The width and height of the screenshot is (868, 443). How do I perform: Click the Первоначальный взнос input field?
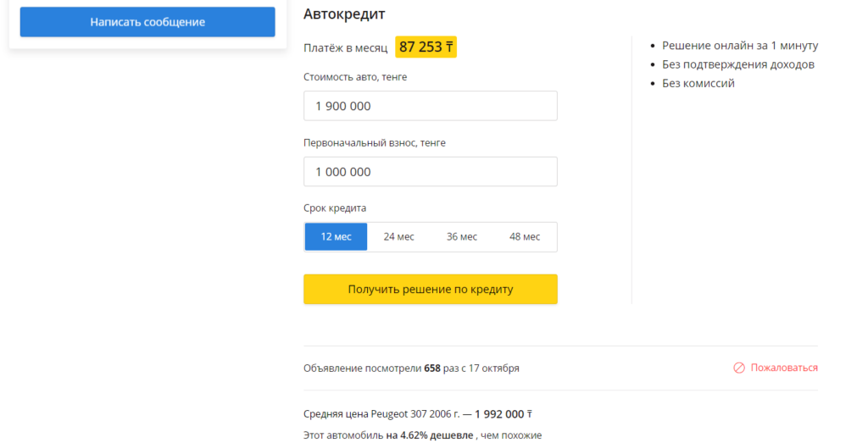point(430,172)
